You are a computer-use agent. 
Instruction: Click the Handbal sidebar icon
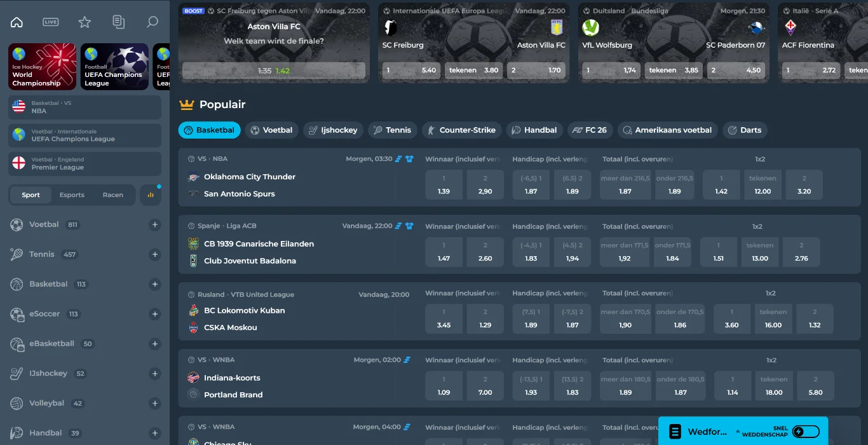17,433
